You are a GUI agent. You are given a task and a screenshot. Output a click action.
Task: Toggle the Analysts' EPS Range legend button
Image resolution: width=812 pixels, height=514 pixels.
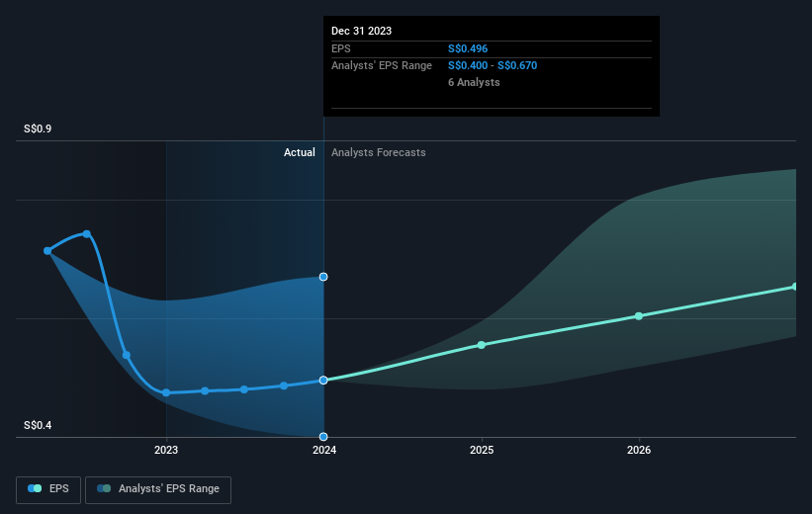pyautogui.click(x=158, y=489)
